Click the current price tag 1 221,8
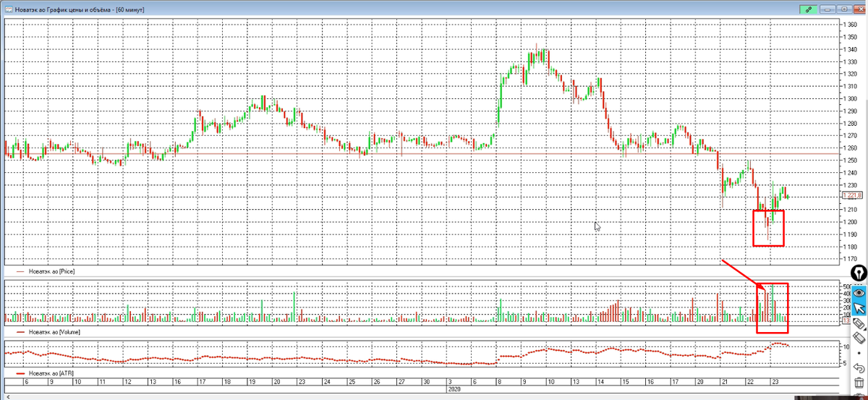 click(854, 195)
